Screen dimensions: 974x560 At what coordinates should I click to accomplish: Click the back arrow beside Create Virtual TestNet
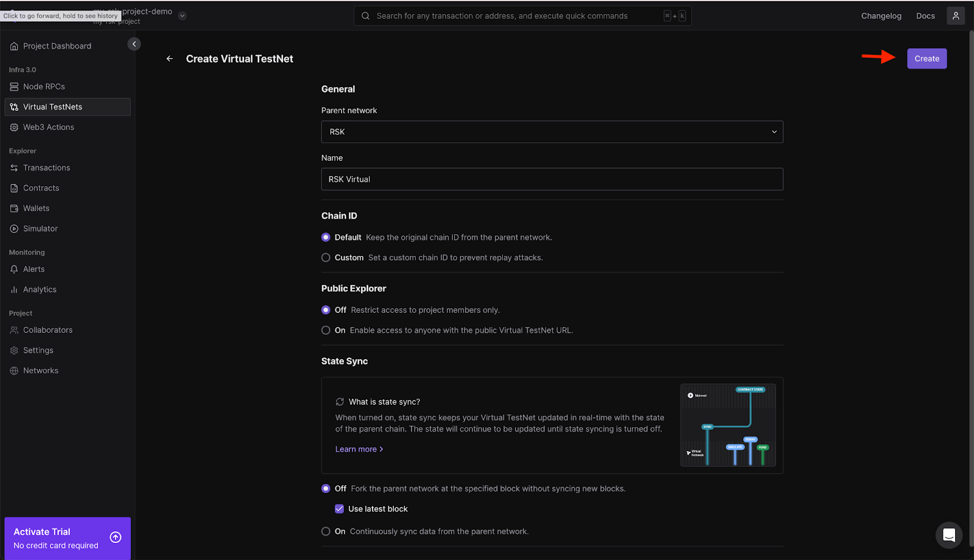coord(170,59)
